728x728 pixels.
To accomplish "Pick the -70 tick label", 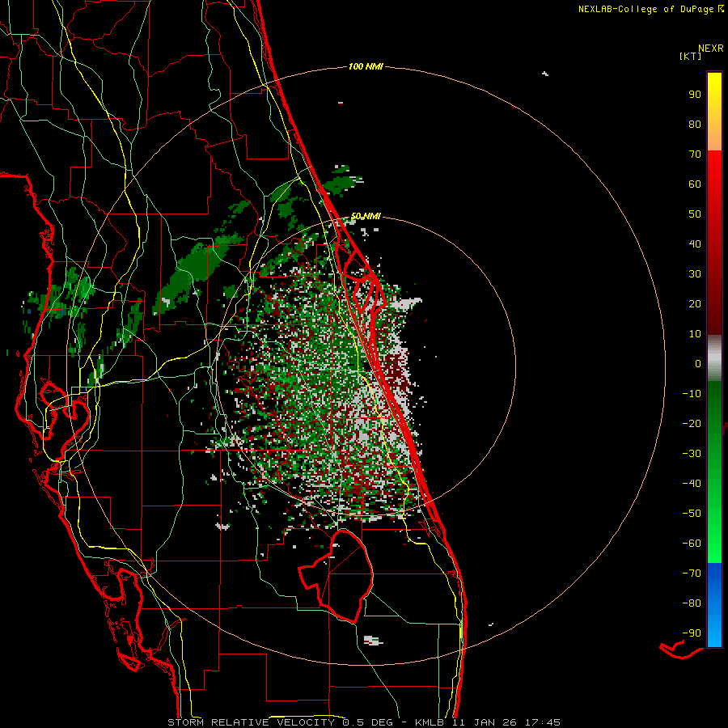I will [x=692, y=573].
